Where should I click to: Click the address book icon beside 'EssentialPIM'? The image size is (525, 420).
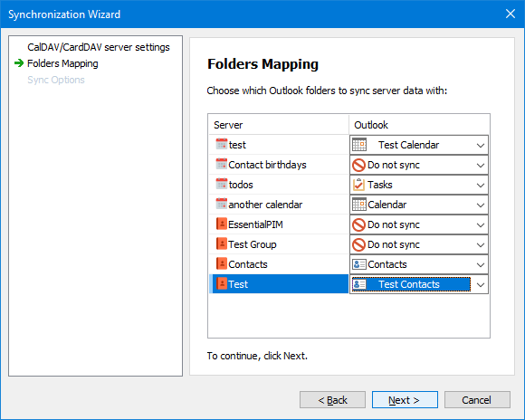[x=222, y=224]
